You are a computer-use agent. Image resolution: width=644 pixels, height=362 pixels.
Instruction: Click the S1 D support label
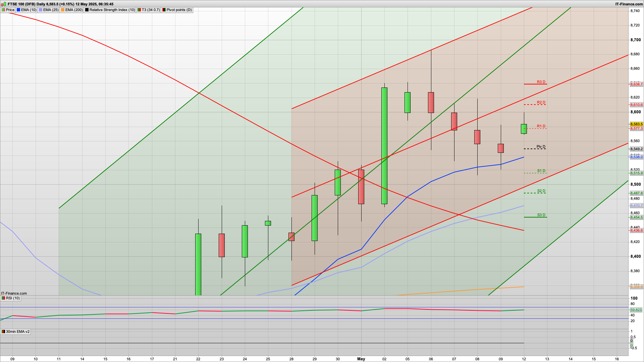[x=541, y=171]
